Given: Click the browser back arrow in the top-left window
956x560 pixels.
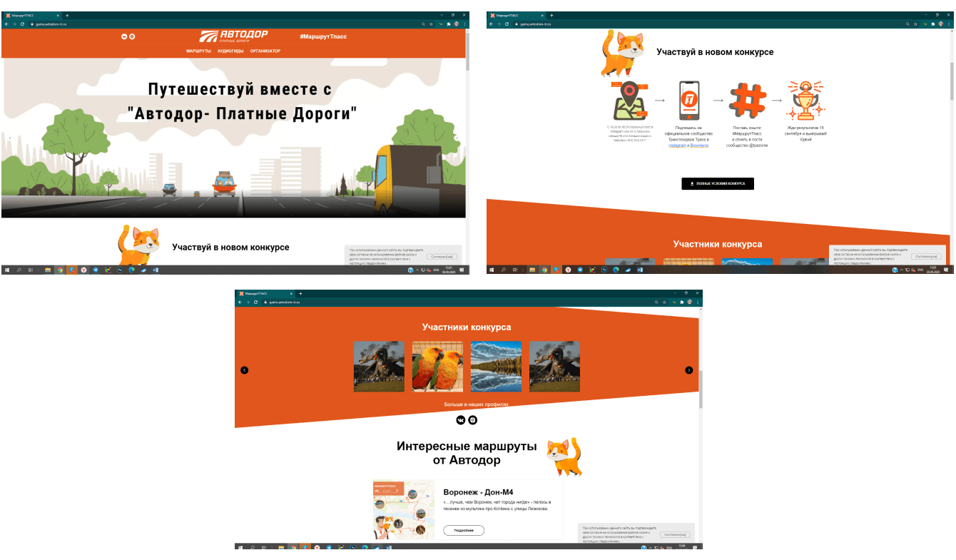Looking at the screenshot, I should pos(6,24).
